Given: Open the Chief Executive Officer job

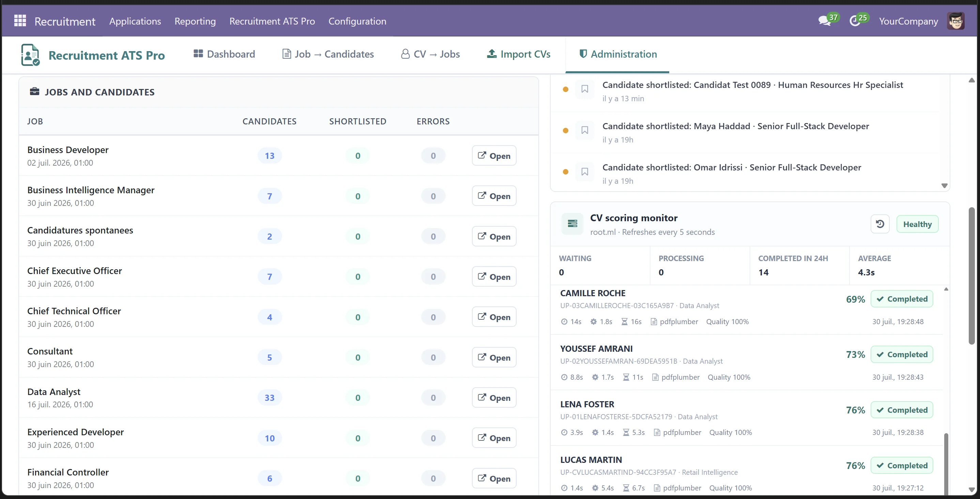Looking at the screenshot, I should 494,277.
